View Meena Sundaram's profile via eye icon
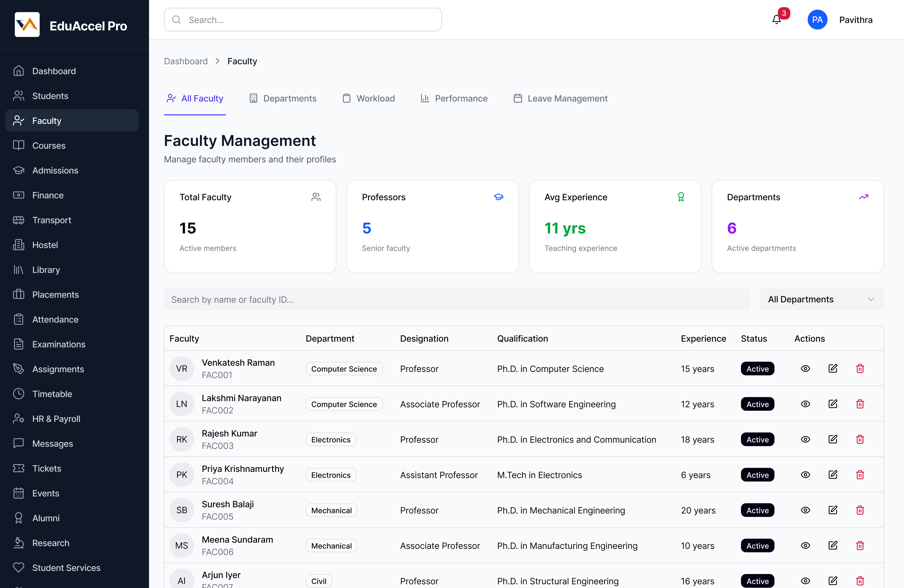The height and width of the screenshot is (588, 904). coord(805,545)
